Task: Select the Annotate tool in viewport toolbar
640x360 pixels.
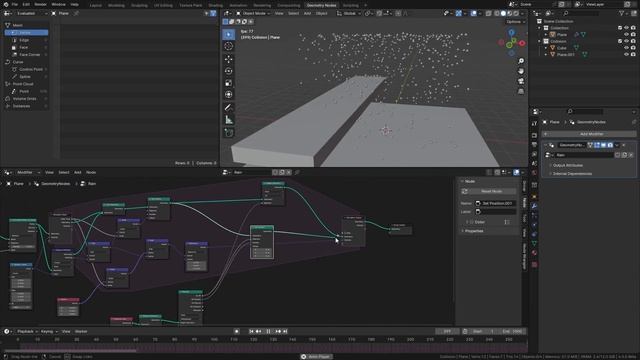Action: (229, 108)
